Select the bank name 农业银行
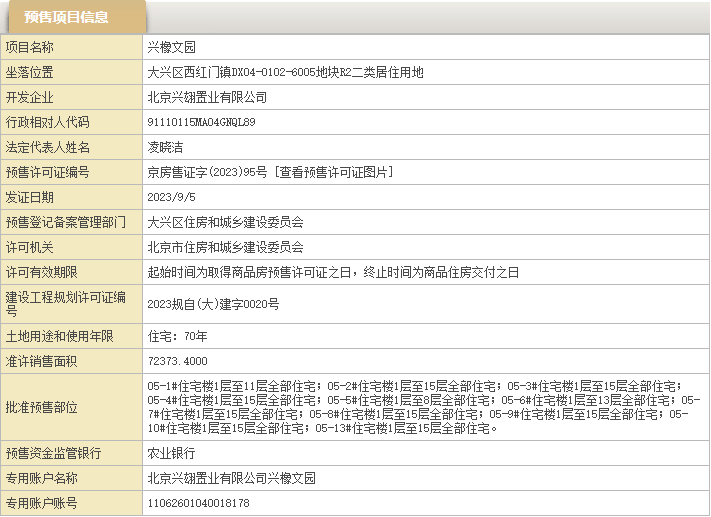Viewport: 711px width, 517px height. [x=171, y=453]
